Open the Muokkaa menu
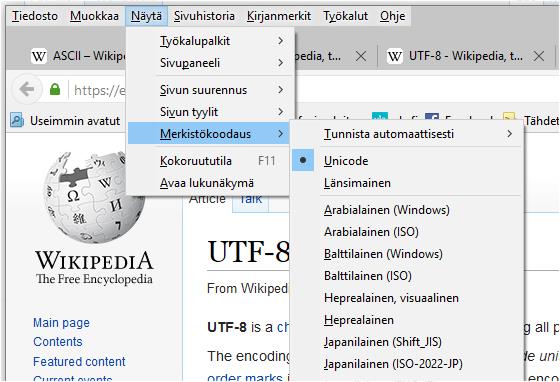560x382 pixels. (x=94, y=16)
